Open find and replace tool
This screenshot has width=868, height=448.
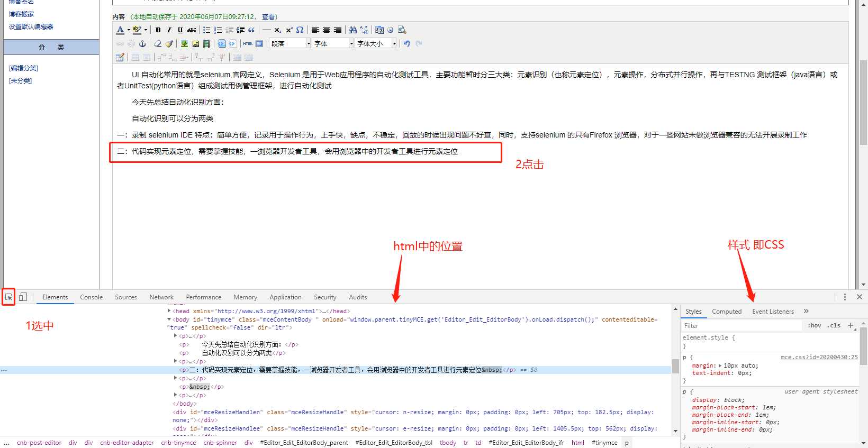pos(364,30)
